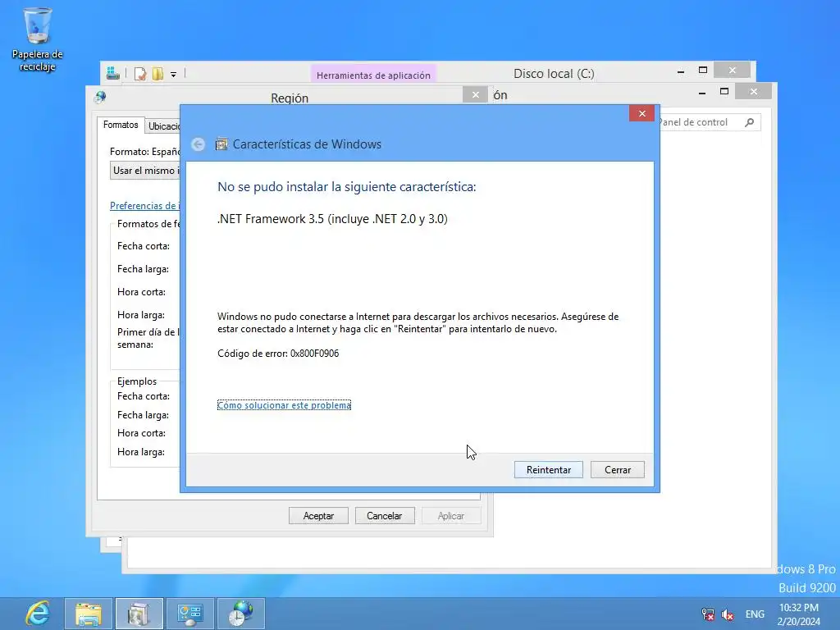Close the Características de Windows dialog

pyautogui.click(x=641, y=113)
